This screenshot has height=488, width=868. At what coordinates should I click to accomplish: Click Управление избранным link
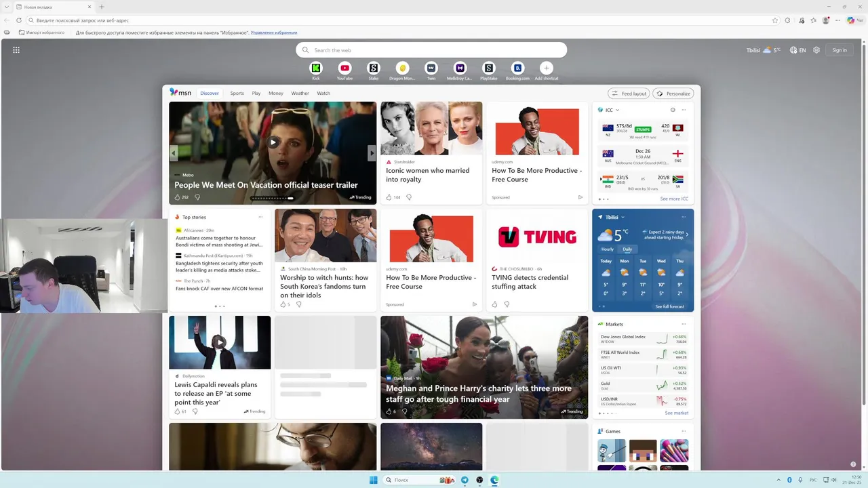[274, 33]
